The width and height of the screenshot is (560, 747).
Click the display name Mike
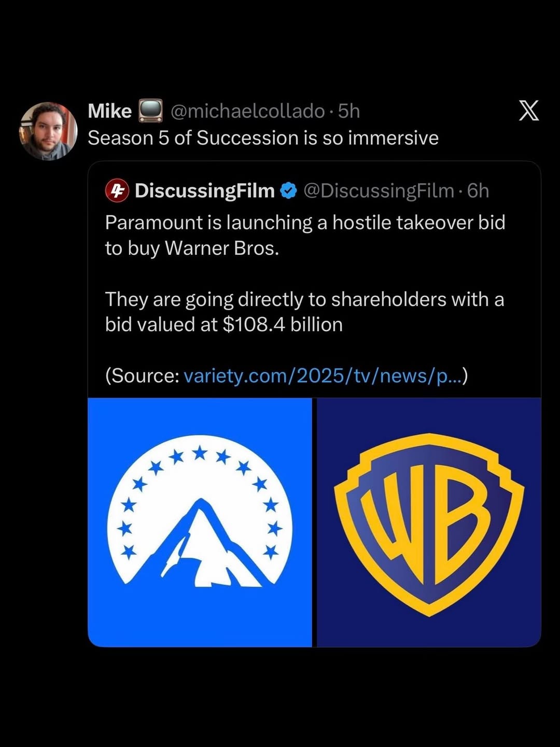click(109, 111)
